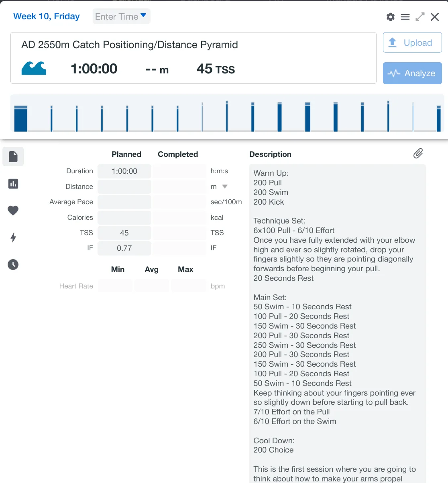This screenshot has width=448, height=483.
Task: Open the lightning bolt power icon
Action: (x=13, y=237)
